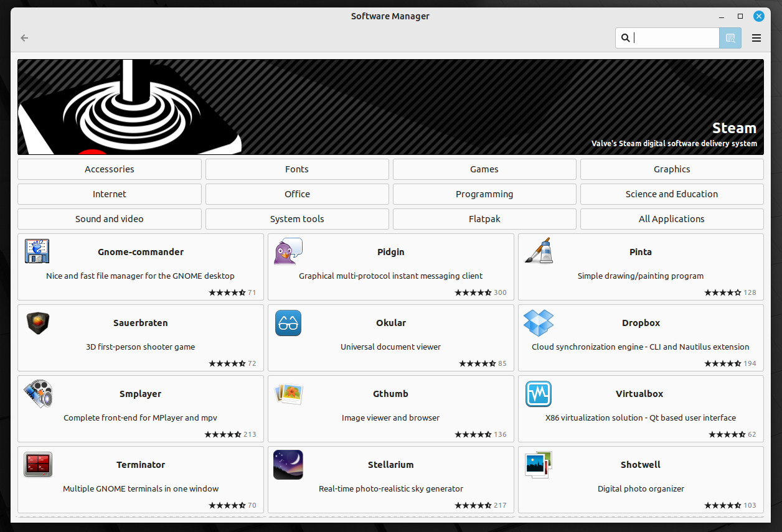Click the Pidgin purple bird icon
782x532 pixels.
[x=288, y=251]
